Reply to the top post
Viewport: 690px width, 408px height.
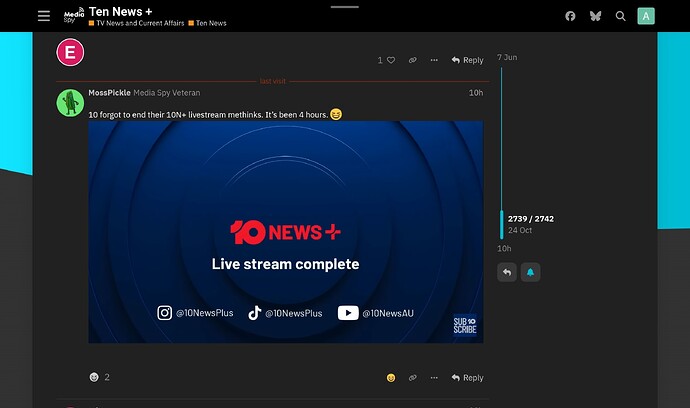click(467, 60)
